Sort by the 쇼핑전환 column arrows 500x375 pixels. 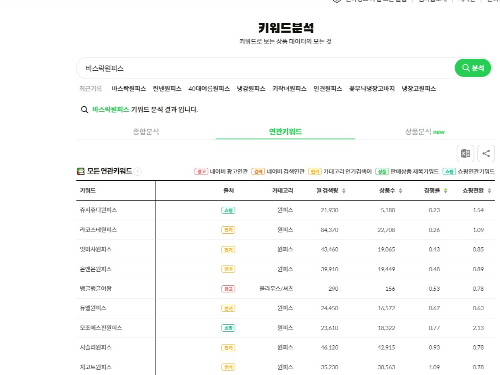point(489,191)
